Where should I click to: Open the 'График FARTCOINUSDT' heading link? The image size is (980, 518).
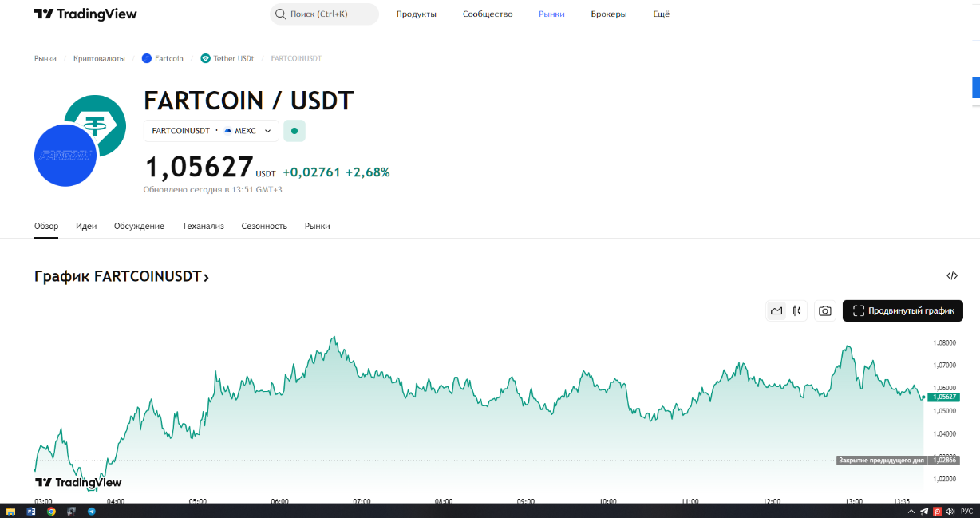point(121,277)
